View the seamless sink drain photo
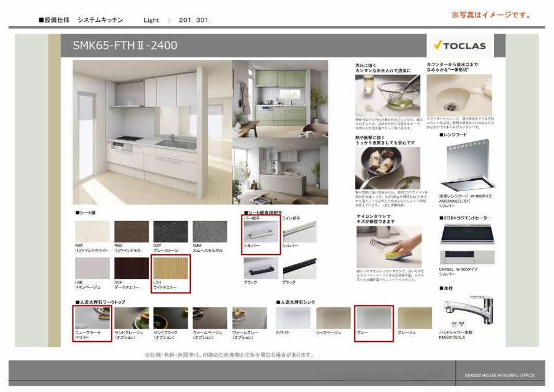Viewport: 554px width, 392px height. point(459,95)
